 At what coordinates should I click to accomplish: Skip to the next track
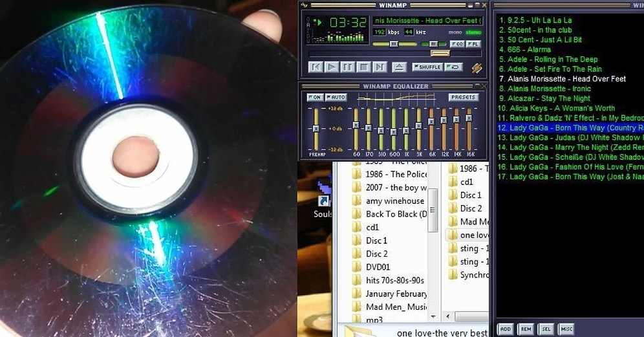pyautogui.click(x=380, y=67)
